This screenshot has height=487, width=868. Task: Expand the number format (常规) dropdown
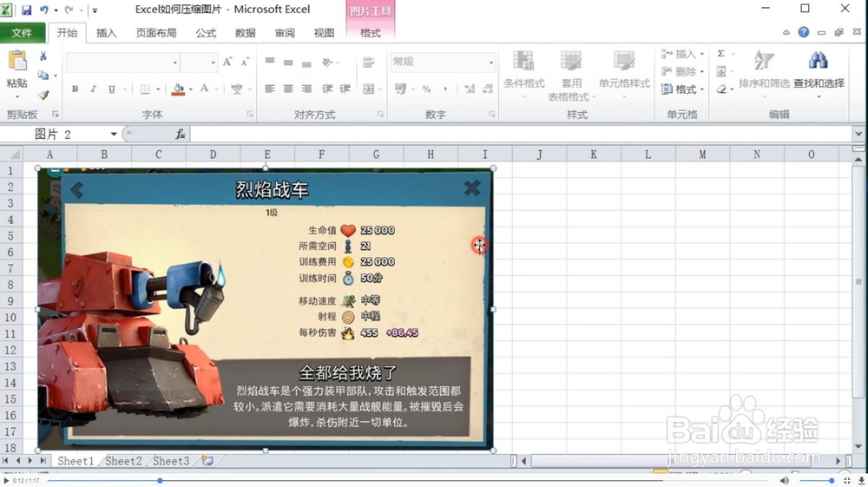[491, 63]
